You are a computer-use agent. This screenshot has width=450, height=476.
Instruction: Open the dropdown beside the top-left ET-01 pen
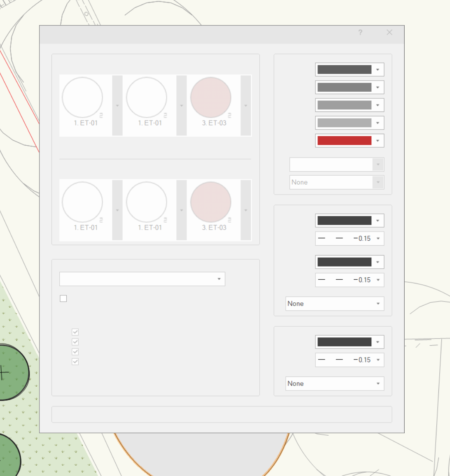[117, 105]
